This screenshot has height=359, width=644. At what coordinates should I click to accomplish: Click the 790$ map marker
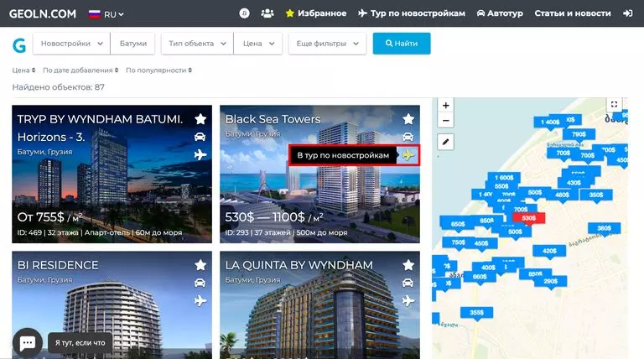pos(579,134)
